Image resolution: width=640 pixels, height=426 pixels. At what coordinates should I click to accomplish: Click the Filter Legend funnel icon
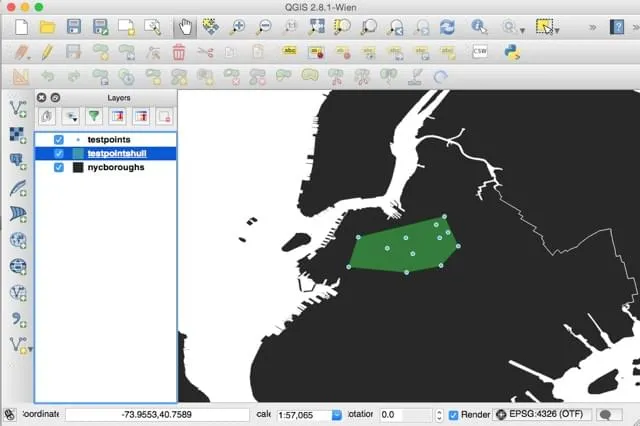[x=94, y=116]
